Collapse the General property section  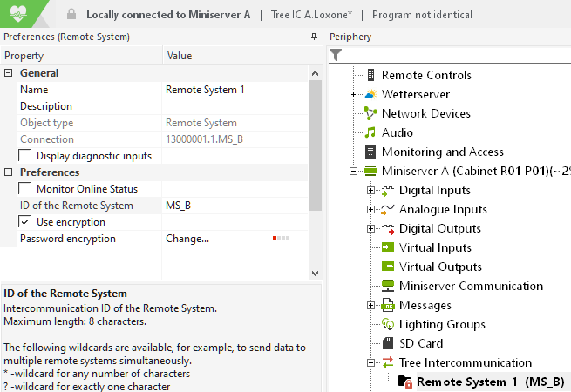coord(9,73)
